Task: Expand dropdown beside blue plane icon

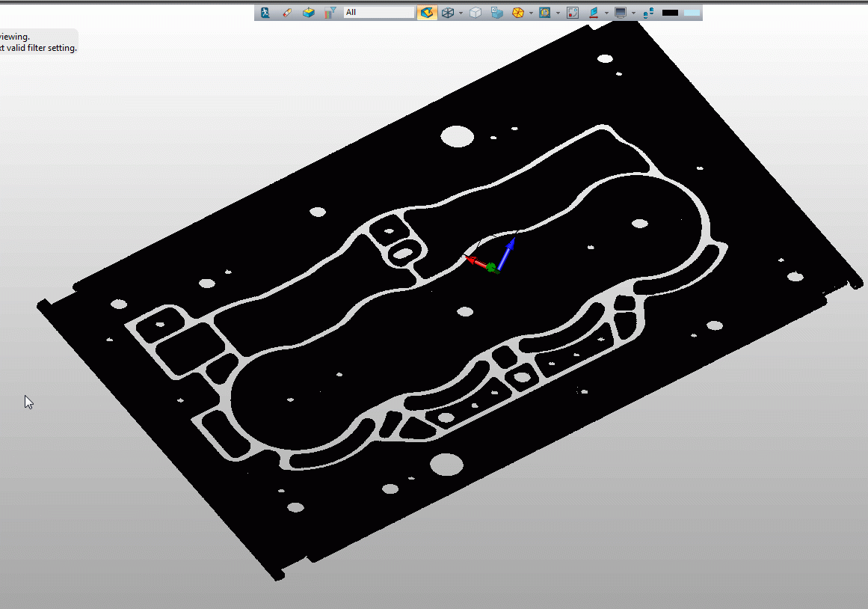Action: (607, 13)
